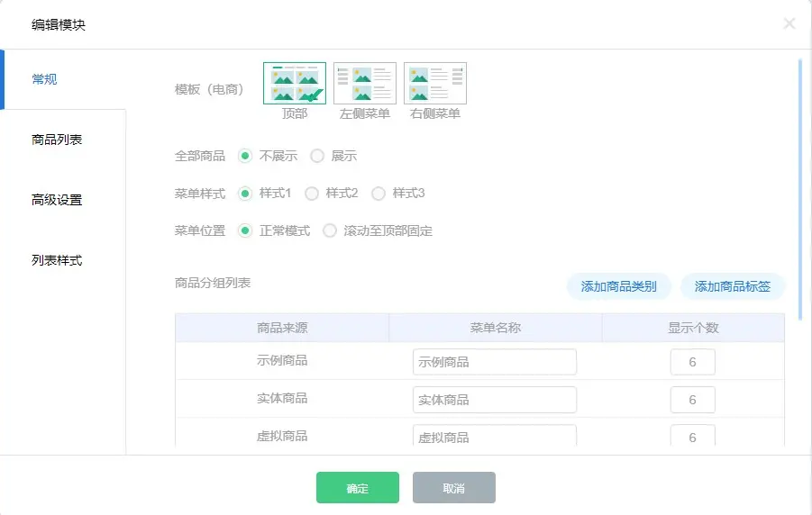Open the 高级设置 tab
This screenshot has width=812, height=515.
click(x=57, y=200)
